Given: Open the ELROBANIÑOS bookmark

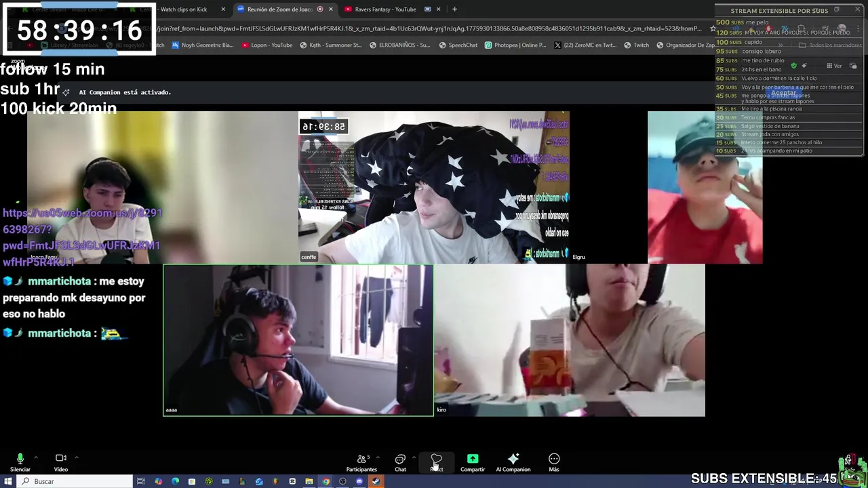Looking at the screenshot, I should pos(400,45).
